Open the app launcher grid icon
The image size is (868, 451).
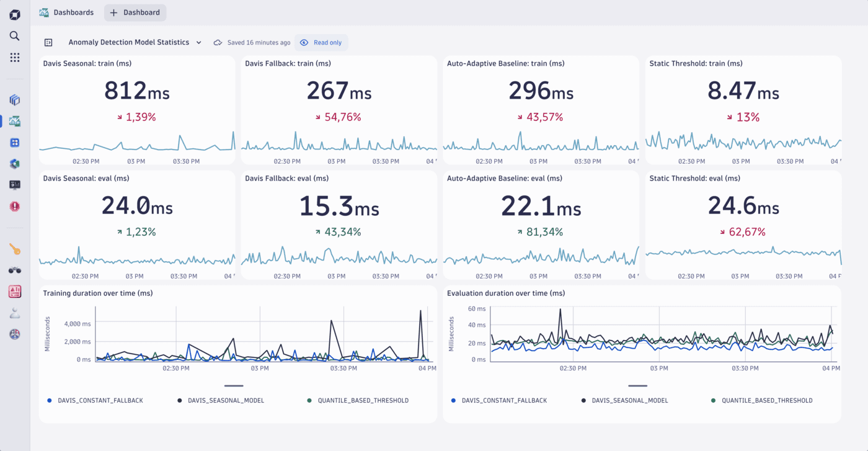tap(14, 57)
